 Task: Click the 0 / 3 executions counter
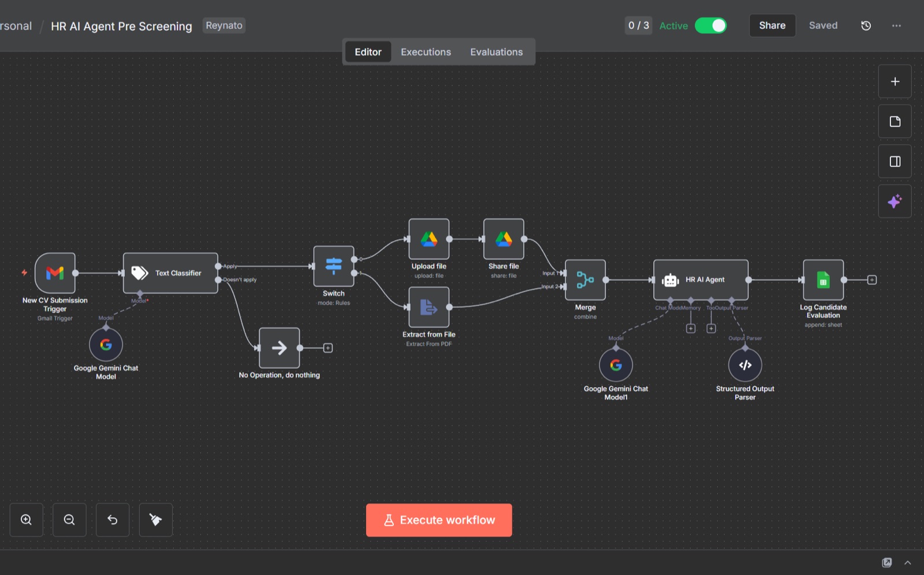coord(639,25)
